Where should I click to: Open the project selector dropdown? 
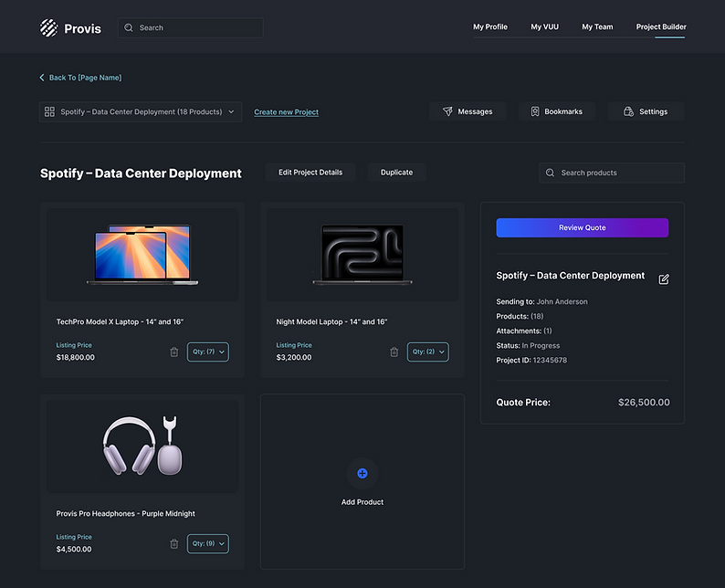click(141, 112)
